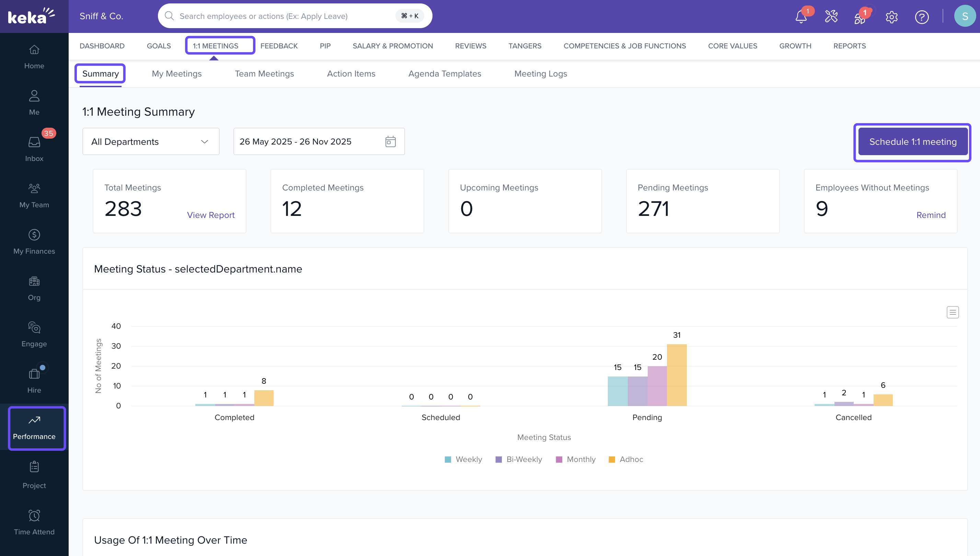The height and width of the screenshot is (556, 980).
Task: Open the notifications bell icon
Action: coord(800,17)
